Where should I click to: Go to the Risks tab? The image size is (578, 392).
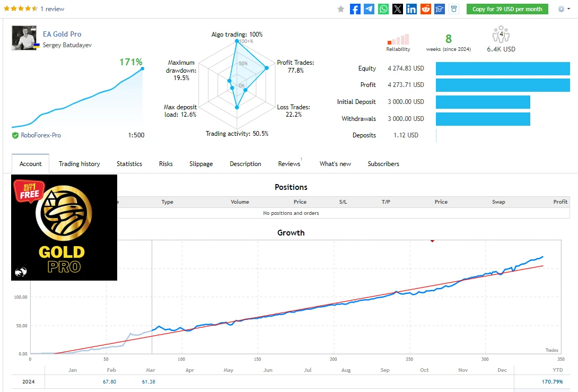(x=166, y=164)
